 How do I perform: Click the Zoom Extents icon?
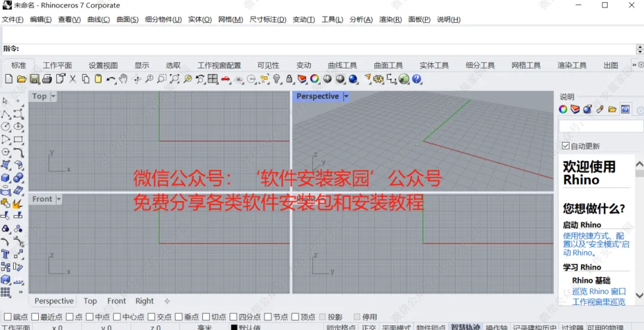click(x=175, y=79)
